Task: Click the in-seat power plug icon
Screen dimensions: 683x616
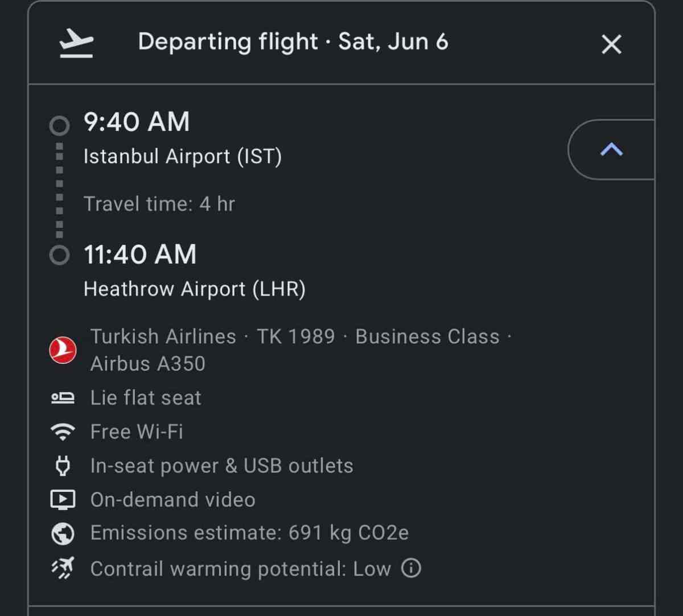Action: click(63, 466)
